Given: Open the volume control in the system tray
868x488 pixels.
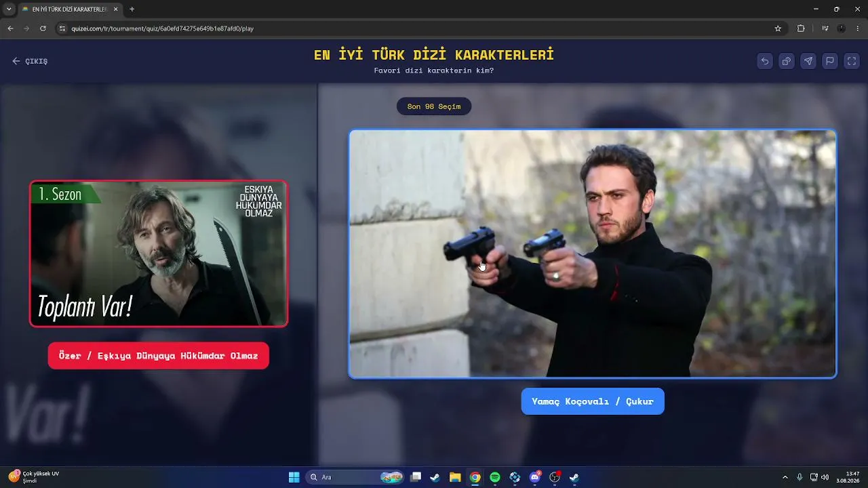Looking at the screenshot, I should (825, 477).
